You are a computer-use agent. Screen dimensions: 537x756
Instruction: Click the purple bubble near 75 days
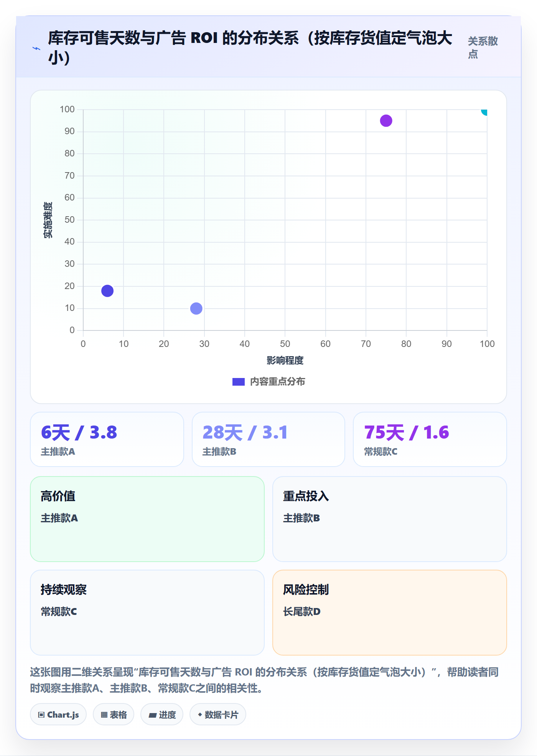click(386, 121)
